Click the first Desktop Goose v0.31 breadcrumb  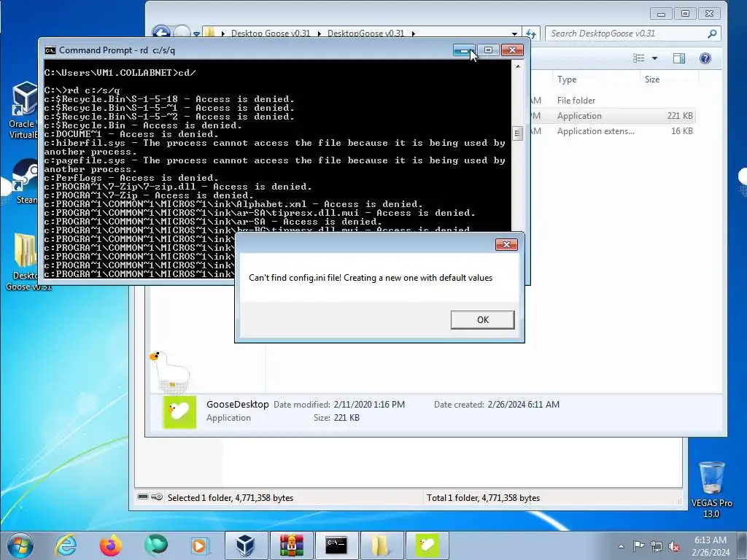click(270, 34)
